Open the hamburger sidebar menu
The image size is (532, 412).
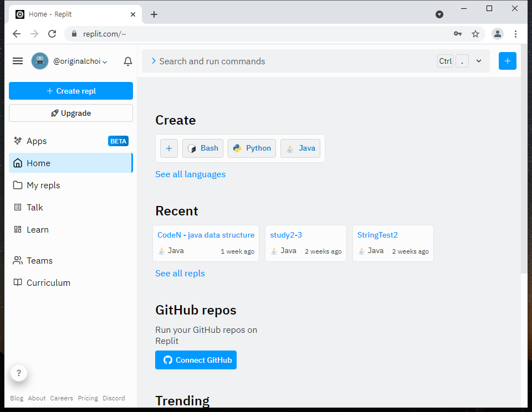click(18, 61)
